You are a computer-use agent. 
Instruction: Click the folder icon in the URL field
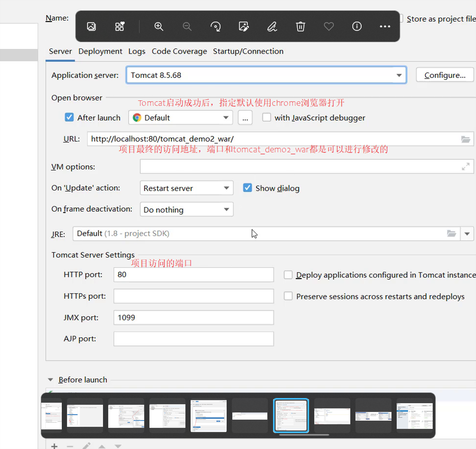click(466, 139)
